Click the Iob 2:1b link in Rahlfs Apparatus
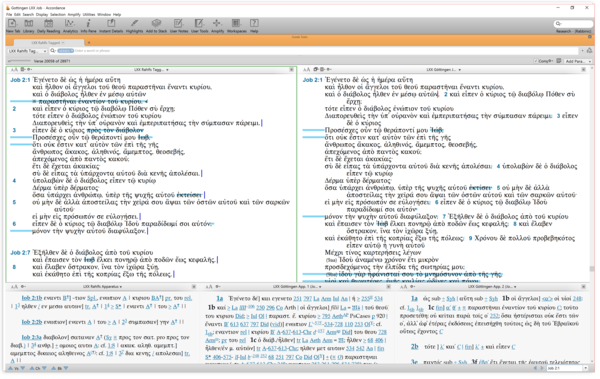The height and width of the screenshot is (379, 600). [x=32, y=298]
